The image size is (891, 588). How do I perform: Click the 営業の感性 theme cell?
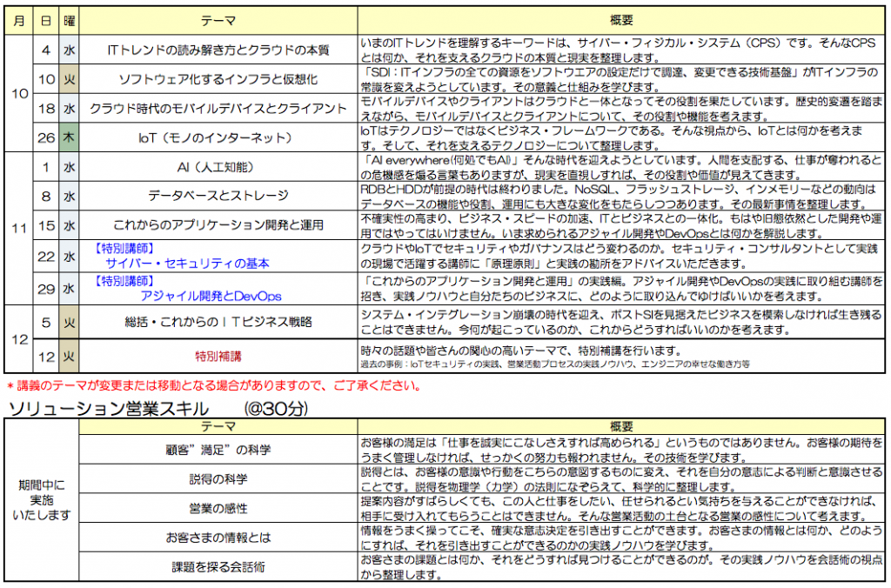click(x=218, y=509)
